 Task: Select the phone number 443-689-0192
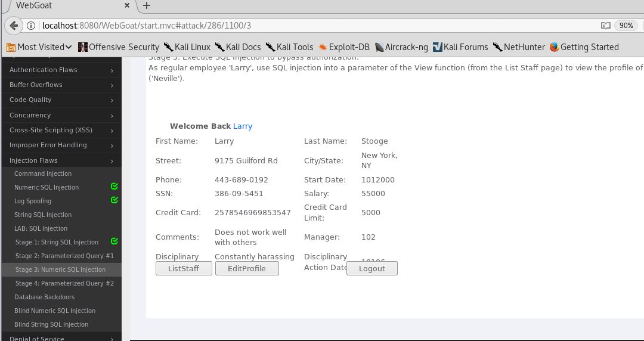(x=241, y=180)
